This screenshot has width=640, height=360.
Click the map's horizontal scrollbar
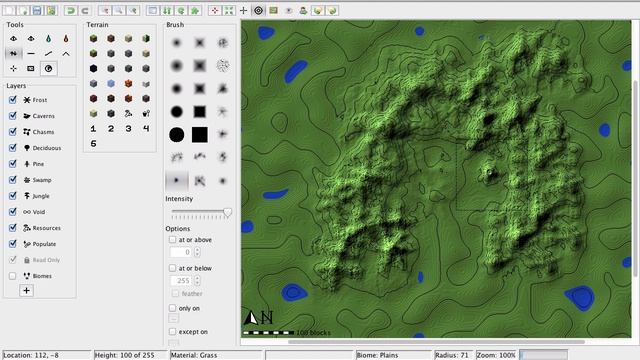tap(436, 342)
